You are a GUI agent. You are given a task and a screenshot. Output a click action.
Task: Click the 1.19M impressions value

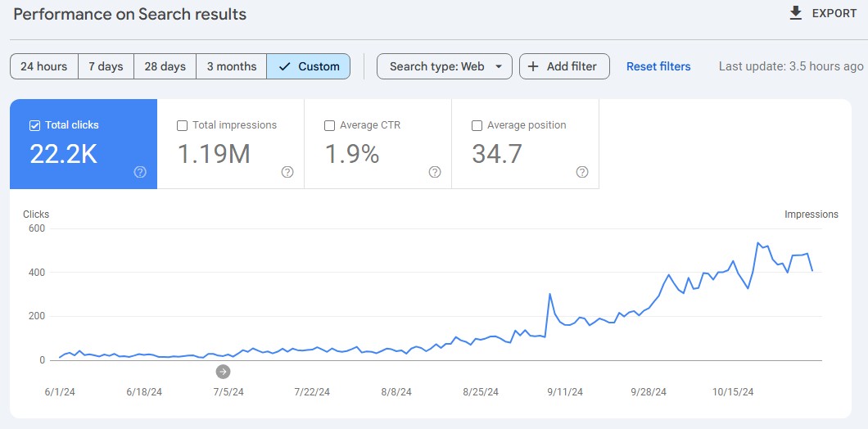(x=214, y=153)
